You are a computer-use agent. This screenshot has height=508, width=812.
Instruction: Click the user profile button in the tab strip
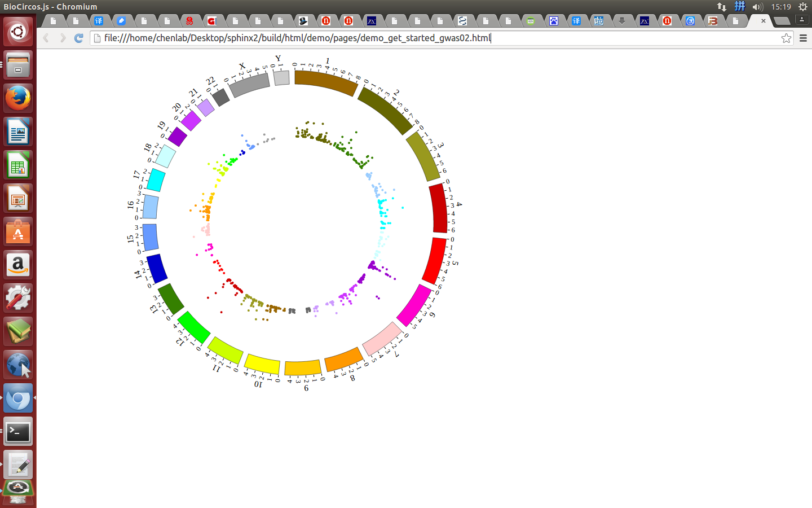pyautogui.click(x=801, y=19)
